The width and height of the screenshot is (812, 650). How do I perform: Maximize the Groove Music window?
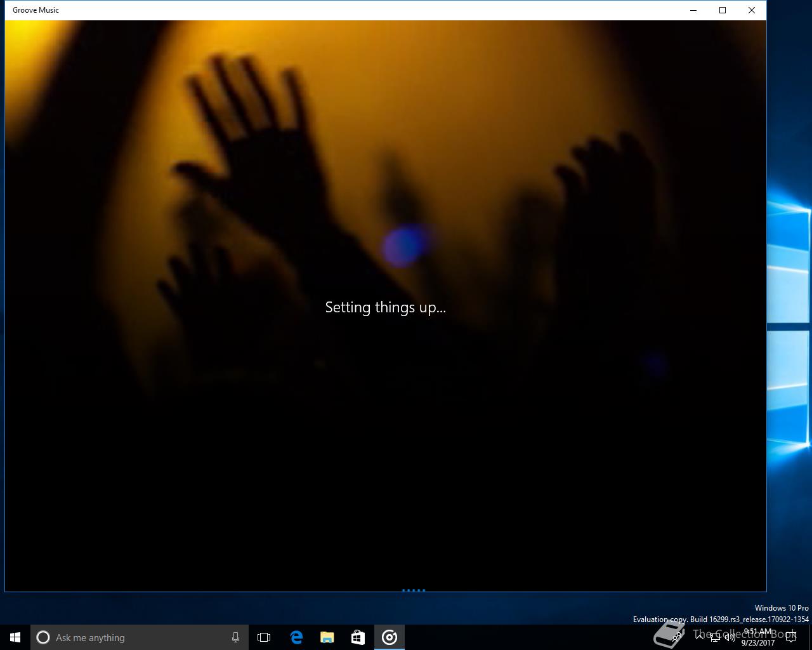click(723, 10)
